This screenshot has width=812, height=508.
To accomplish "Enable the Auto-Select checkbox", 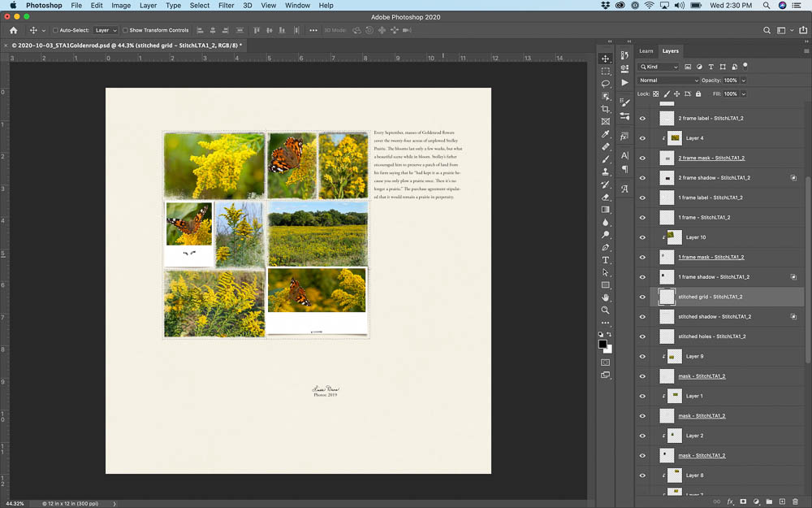I will pyautogui.click(x=55, y=30).
